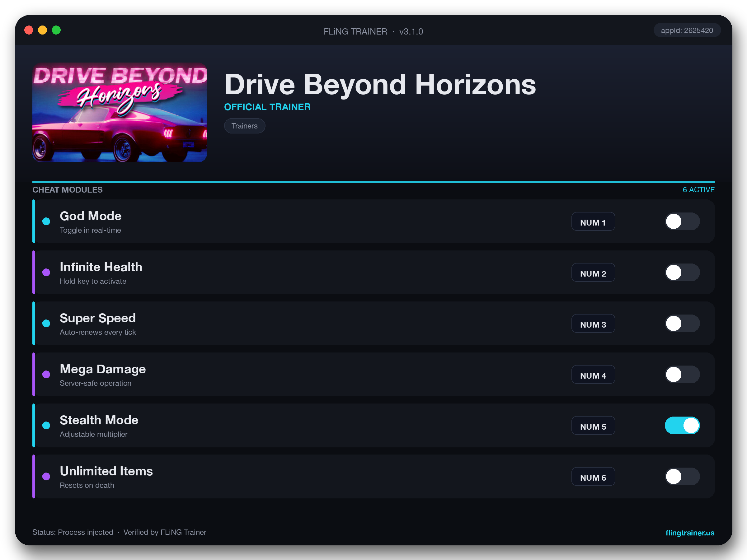Viewport: 747px width, 560px height.
Task: Click the OFFICIAL TRAINER label
Action: 267,107
